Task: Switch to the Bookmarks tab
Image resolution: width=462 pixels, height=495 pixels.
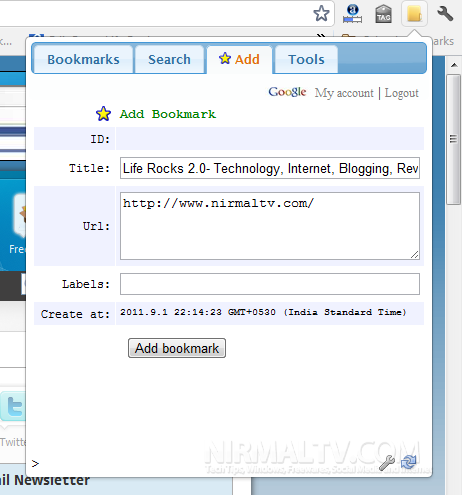Action: (x=83, y=59)
